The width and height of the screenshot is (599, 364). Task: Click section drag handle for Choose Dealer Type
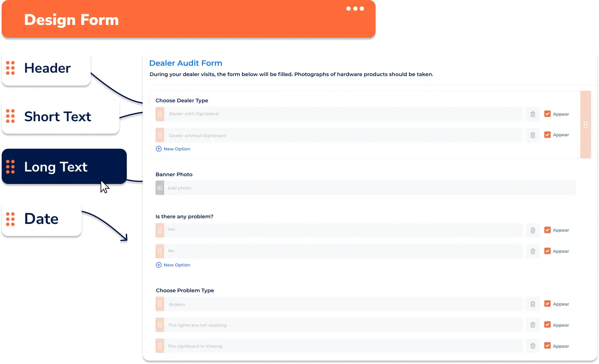pos(585,125)
